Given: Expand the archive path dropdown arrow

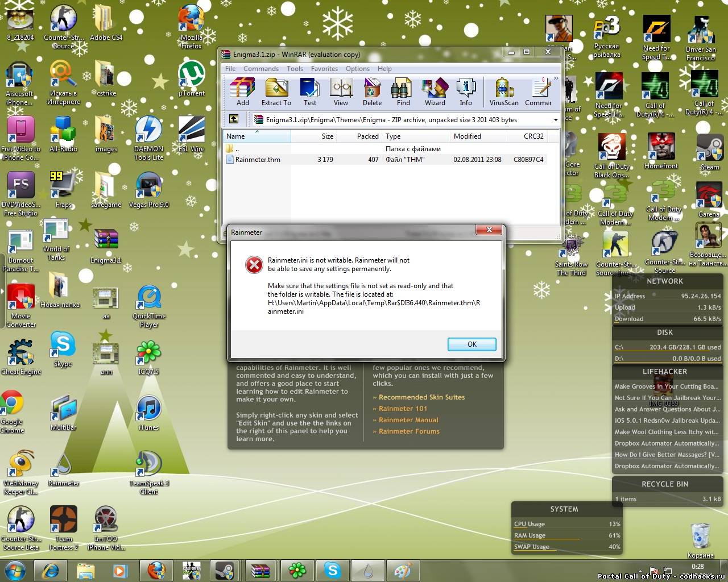Looking at the screenshot, I should tap(556, 120).
